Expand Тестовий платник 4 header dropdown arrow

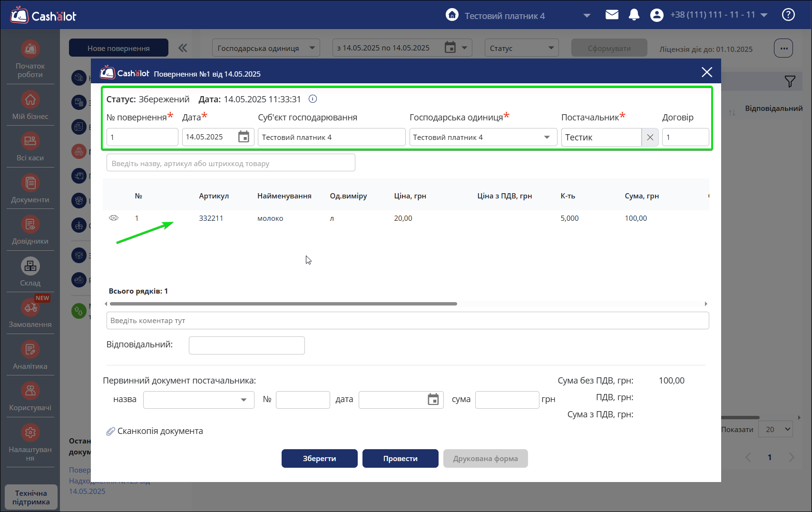click(x=587, y=16)
